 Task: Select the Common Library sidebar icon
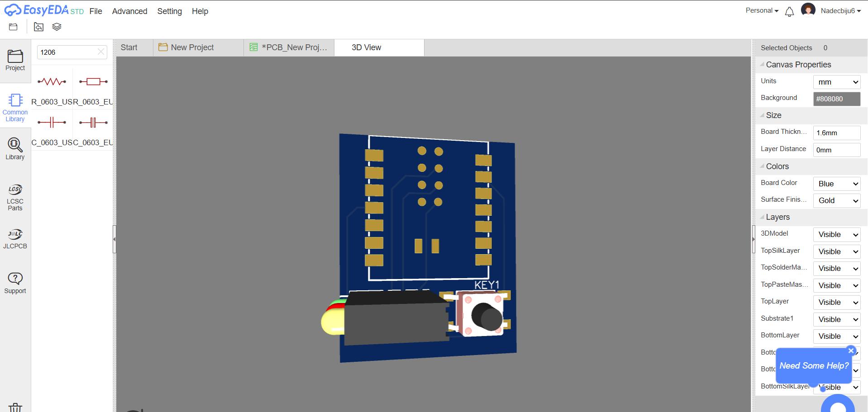(15, 105)
